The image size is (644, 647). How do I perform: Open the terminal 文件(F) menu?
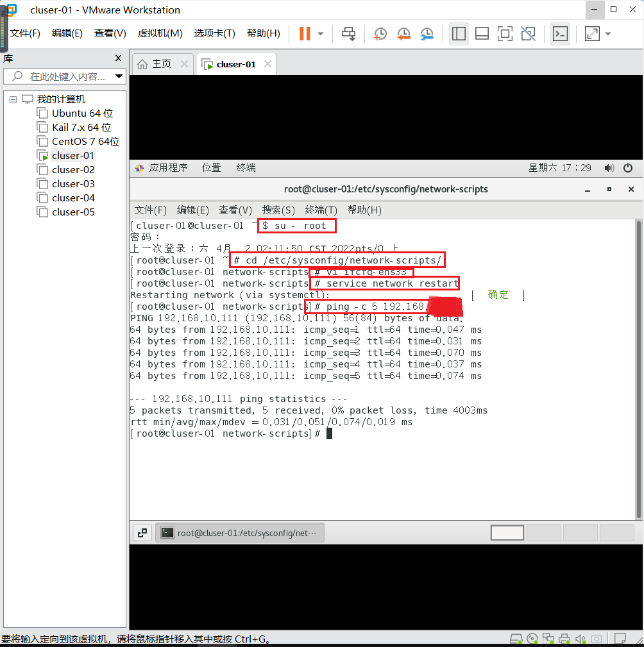[x=151, y=210]
